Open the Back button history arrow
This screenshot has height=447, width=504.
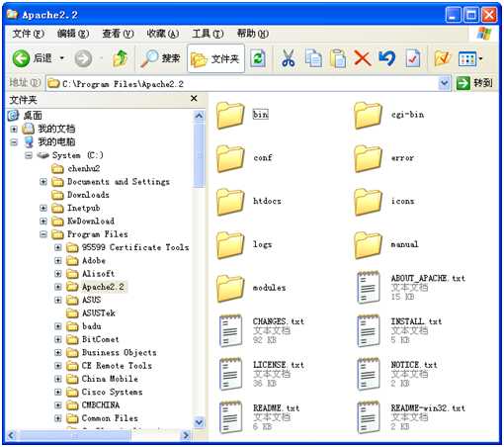62,58
